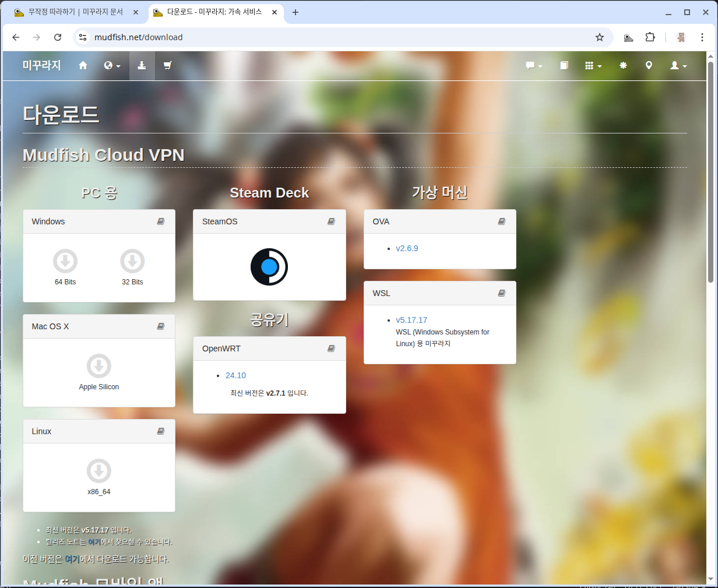Expand the grid apps dropdown
Viewport: 718px width, 588px height.
[x=593, y=65]
